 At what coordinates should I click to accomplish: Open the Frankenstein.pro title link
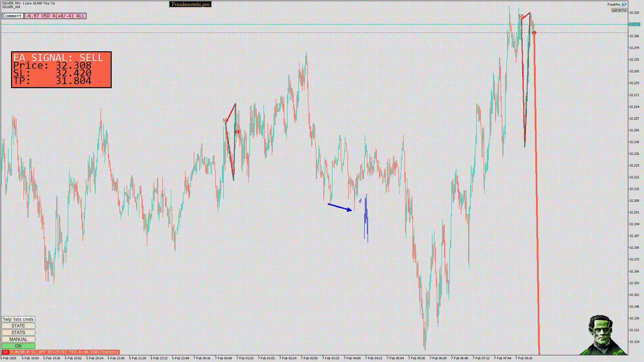click(191, 4)
